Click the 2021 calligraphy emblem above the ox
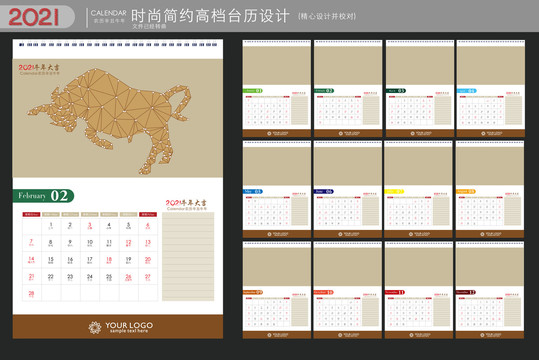539x360 pixels. (39, 69)
